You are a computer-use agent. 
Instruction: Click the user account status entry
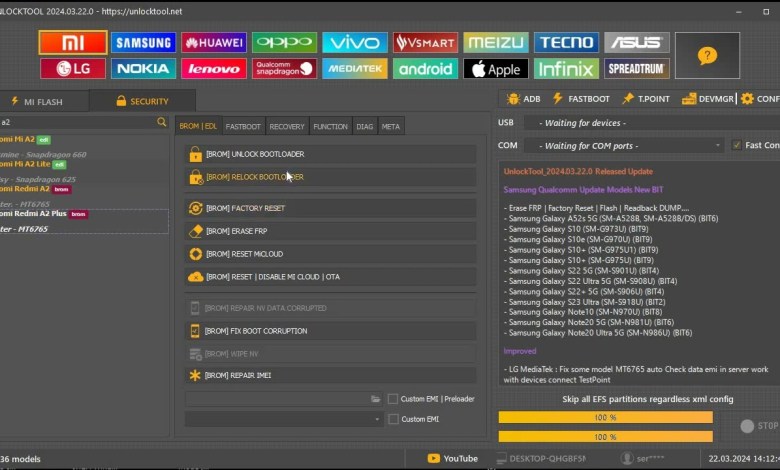tap(643, 459)
